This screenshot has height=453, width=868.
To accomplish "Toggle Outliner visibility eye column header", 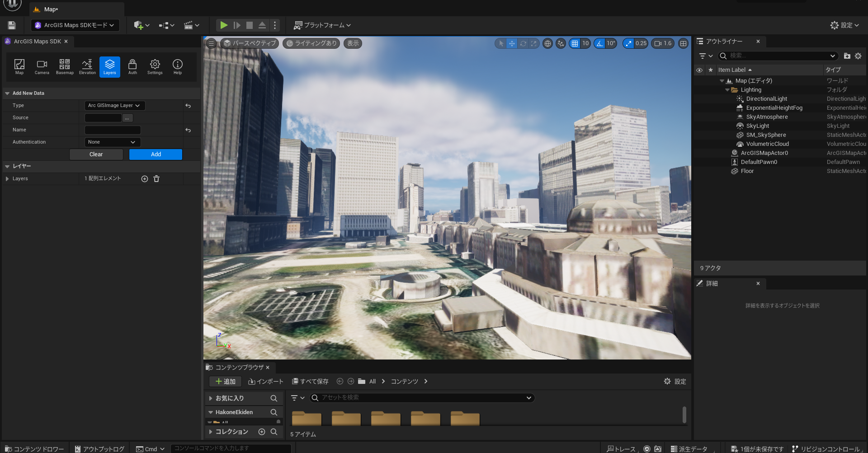I will pyautogui.click(x=699, y=70).
